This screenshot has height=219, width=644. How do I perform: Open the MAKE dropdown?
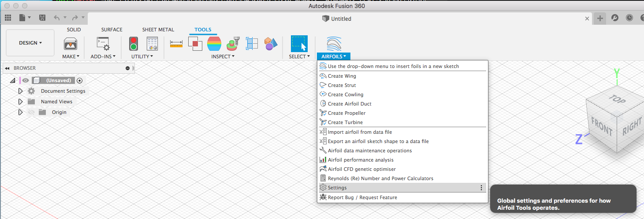pyautogui.click(x=71, y=57)
